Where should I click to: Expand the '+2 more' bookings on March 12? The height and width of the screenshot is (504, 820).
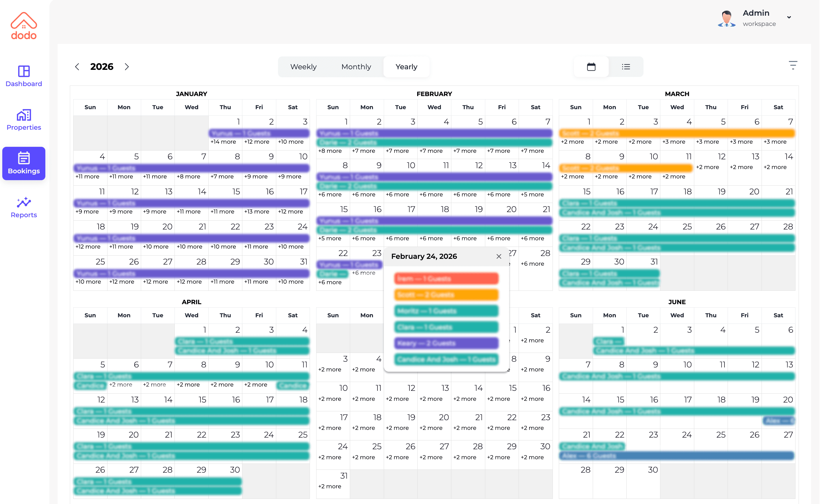[x=708, y=167]
